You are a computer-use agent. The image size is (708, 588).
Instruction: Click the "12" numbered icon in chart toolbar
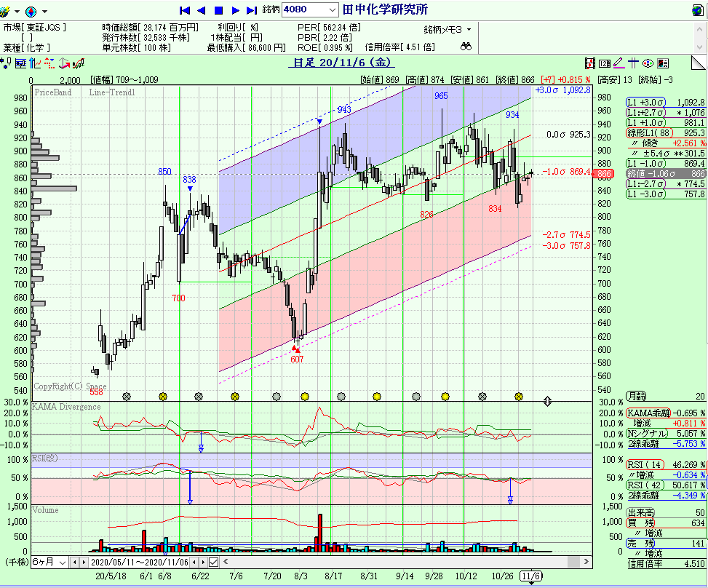tap(605, 63)
